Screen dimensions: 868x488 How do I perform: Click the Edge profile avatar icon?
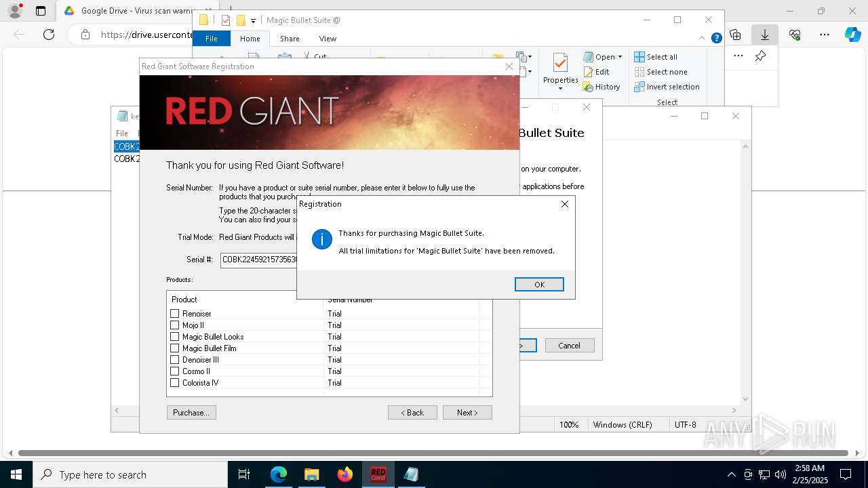(x=15, y=11)
